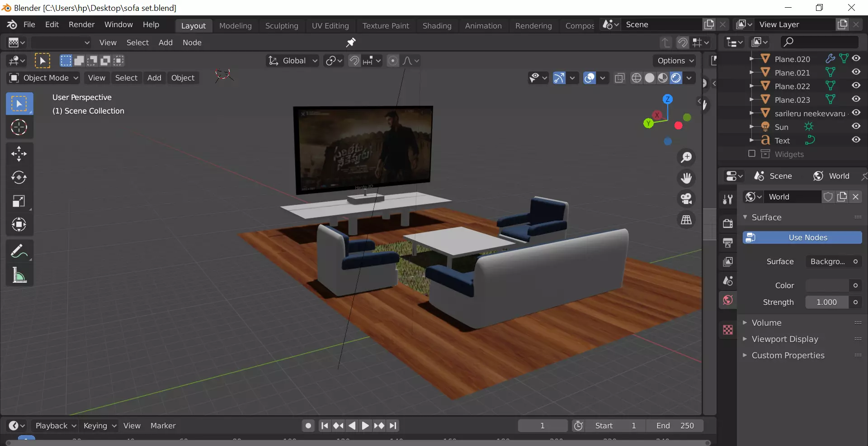Open the Scene properties tab

tap(728, 281)
